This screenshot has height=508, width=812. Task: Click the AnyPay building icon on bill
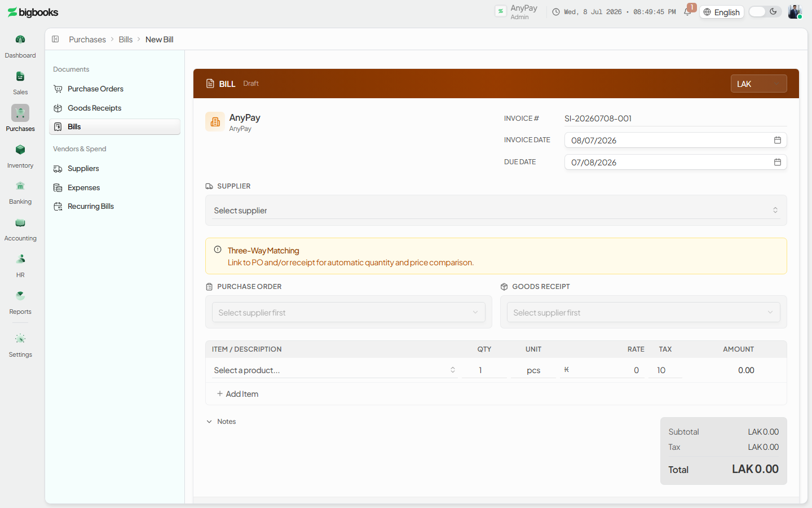click(x=215, y=121)
